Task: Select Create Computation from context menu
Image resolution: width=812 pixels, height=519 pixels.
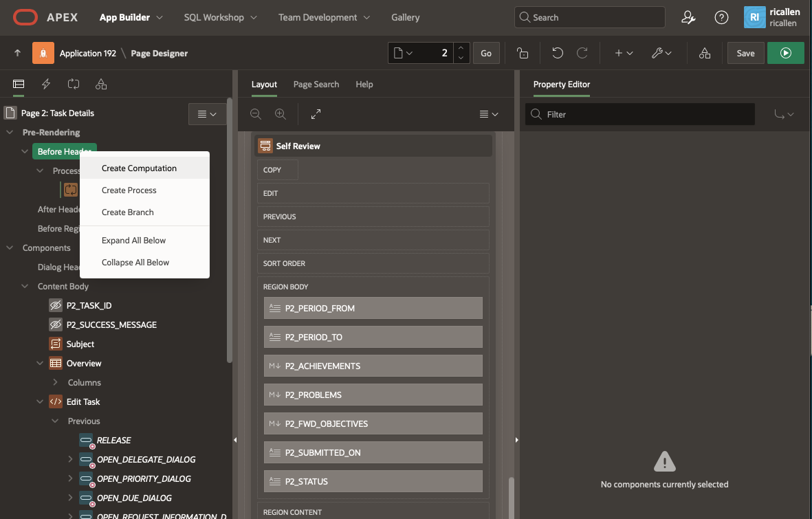Action: [x=139, y=168]
